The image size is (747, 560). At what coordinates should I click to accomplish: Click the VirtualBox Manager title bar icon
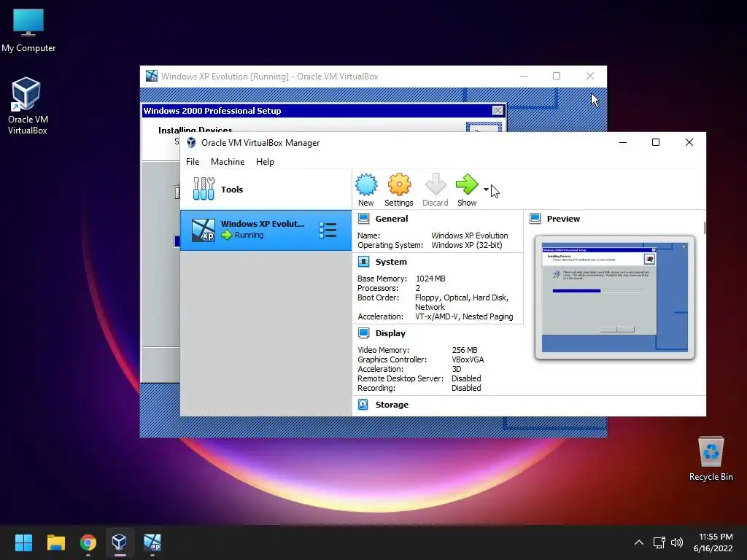[x=191, y=142]
